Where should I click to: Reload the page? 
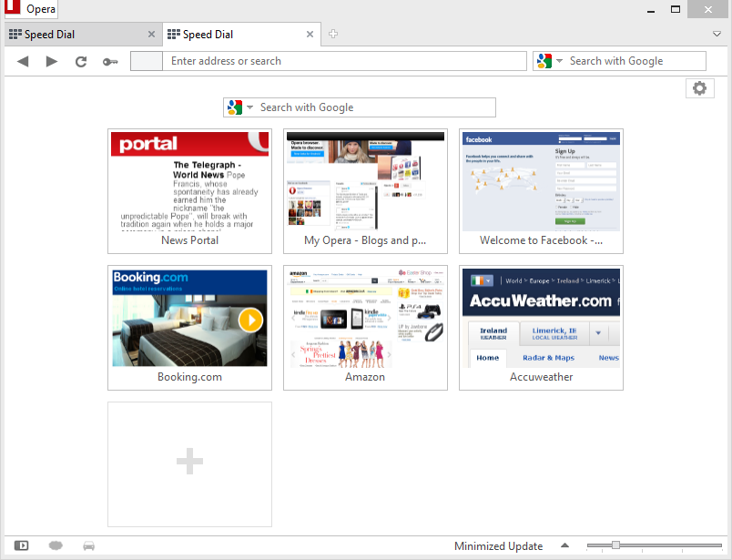pos(81,61)
